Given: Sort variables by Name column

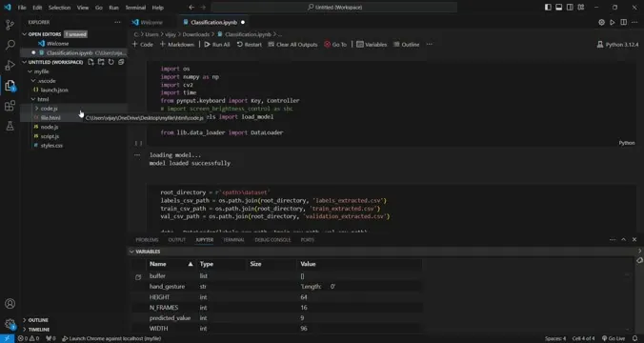Looking at the screenshot, I should [x=171, y=264].
